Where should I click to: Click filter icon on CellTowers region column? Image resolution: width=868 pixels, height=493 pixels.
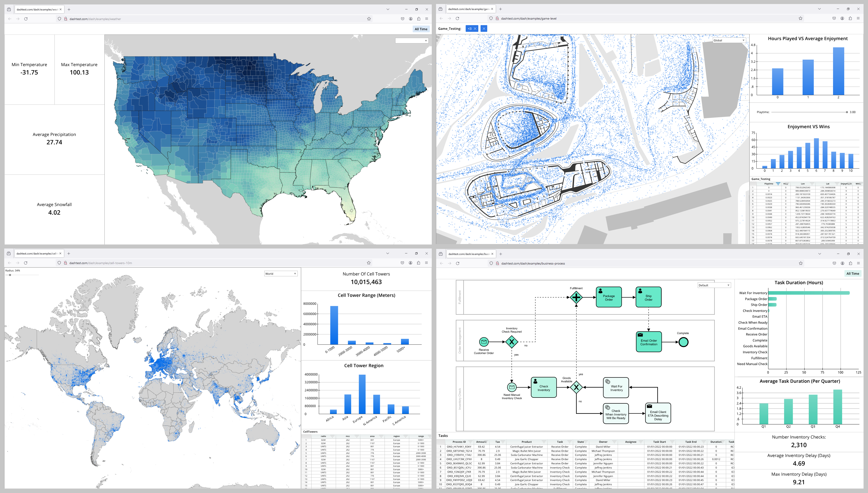(x=405, y=436)
